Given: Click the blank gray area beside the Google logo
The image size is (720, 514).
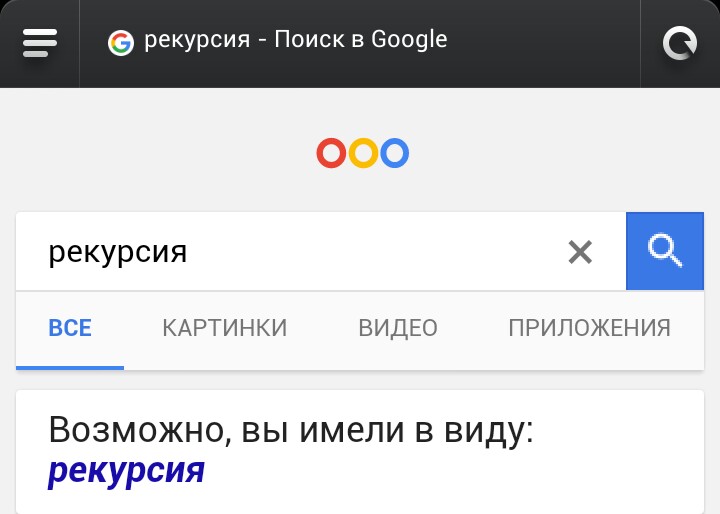Looking at the screenshot, I should pos(551,152).
